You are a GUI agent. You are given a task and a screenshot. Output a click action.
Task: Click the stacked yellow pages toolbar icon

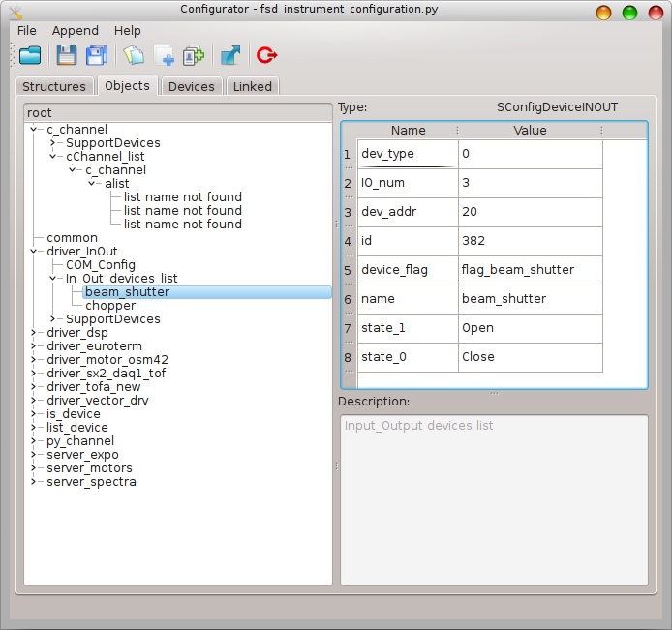point(133,55)
